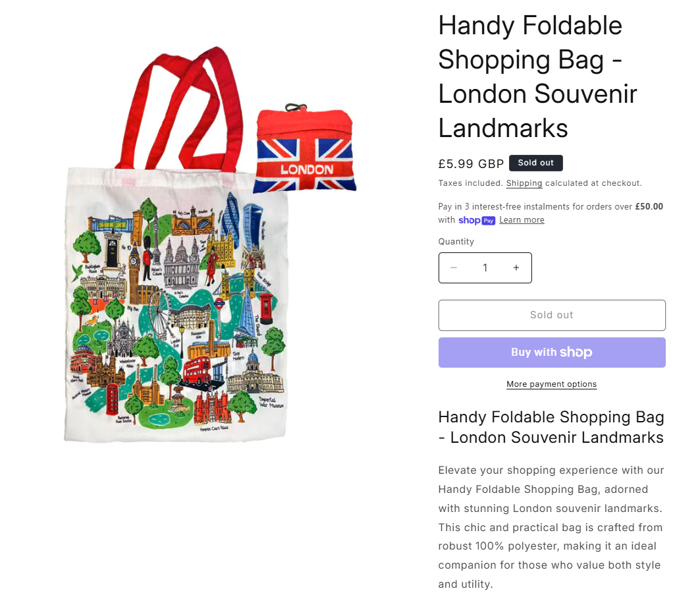Click the red bag handles in image
This screenshot has width=700, height=597.
180,109
